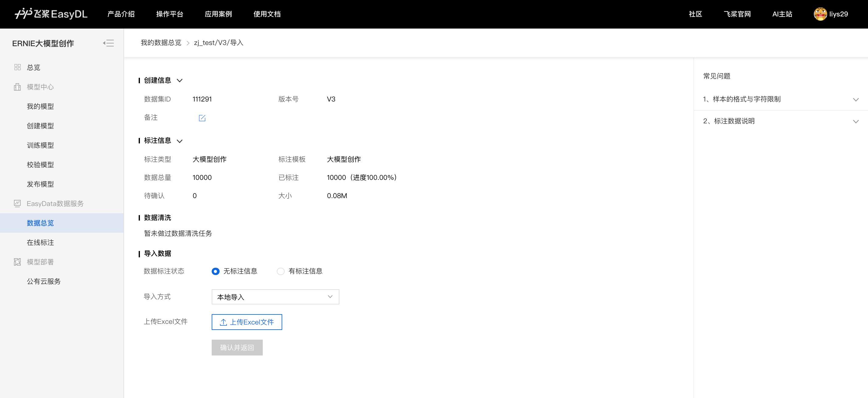Click the 确认并返回 button
868x398 pixels.
[237, 348]
